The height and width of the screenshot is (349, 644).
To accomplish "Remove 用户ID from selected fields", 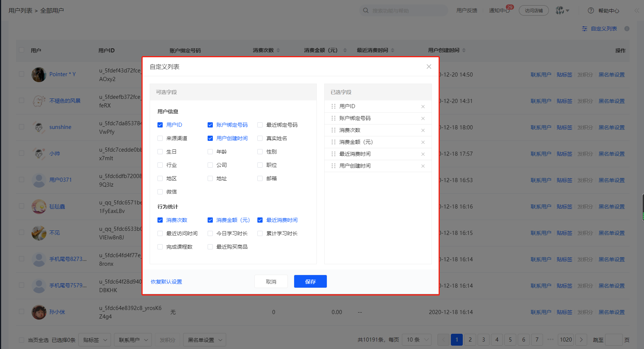I will click(423, 107).
